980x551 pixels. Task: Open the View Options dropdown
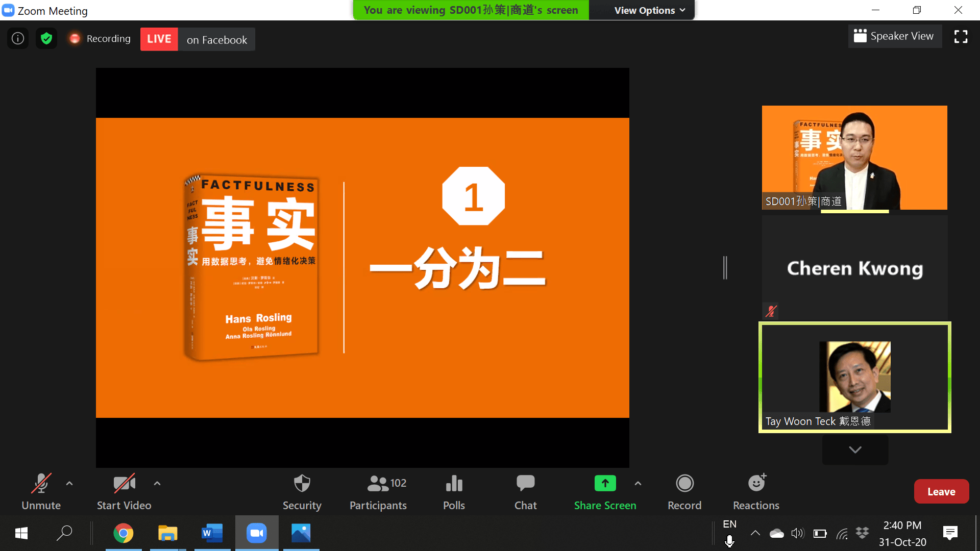649,11
